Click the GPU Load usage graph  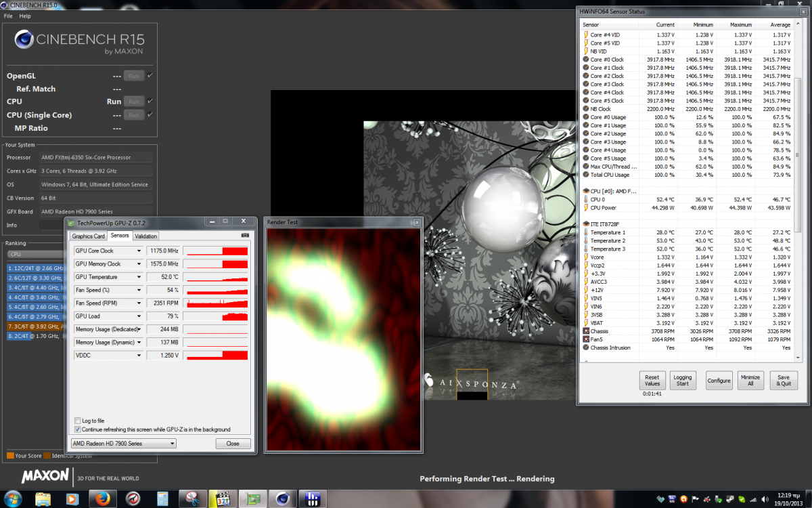(217, 316)
